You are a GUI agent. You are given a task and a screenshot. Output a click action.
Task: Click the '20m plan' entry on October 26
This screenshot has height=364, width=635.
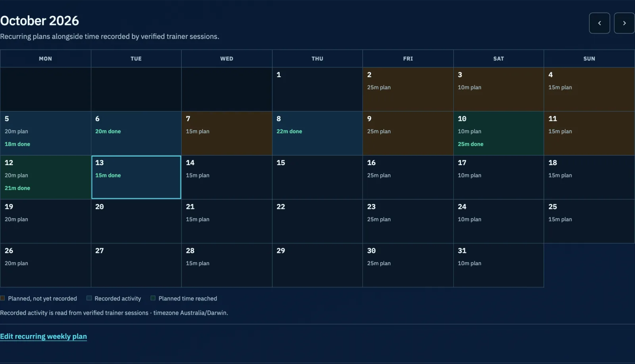pos(16,264)
